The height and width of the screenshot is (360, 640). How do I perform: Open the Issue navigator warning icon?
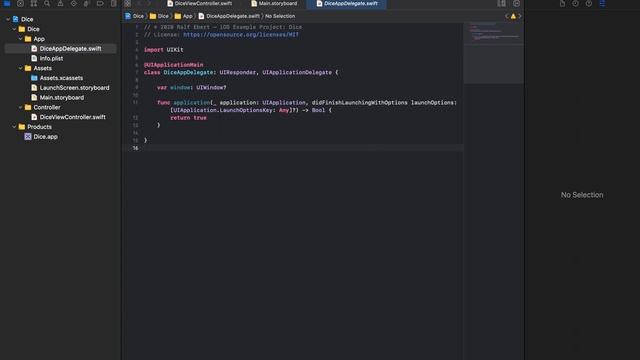click(x=60, y=4)
